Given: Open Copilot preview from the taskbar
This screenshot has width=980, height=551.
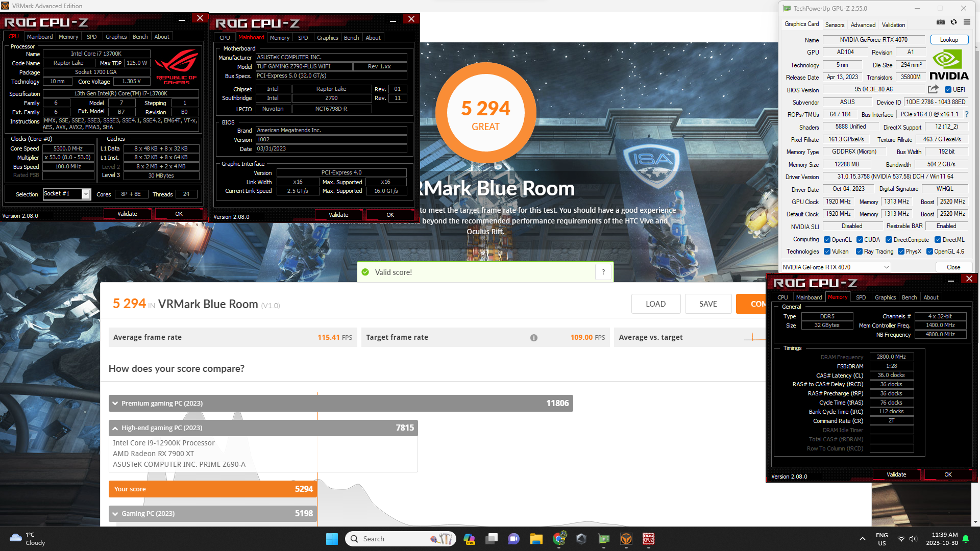Looking at the screenshot, I should tap(469, 539).
